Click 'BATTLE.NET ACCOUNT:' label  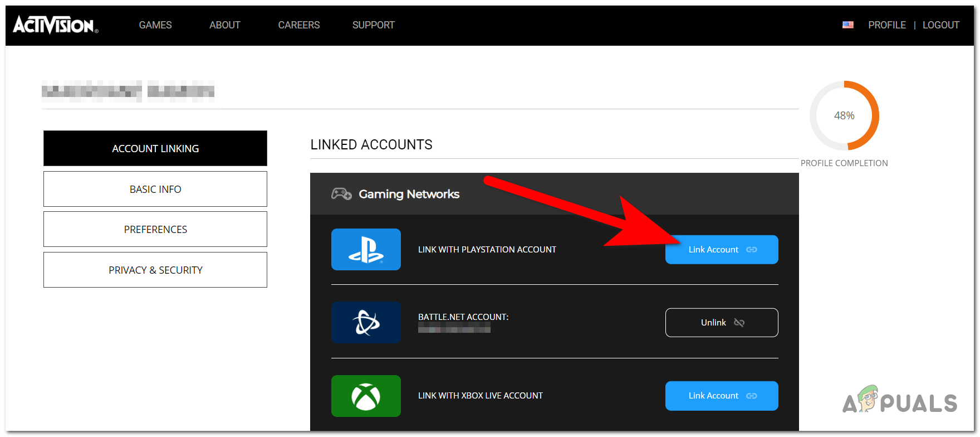tap(463, 317)
